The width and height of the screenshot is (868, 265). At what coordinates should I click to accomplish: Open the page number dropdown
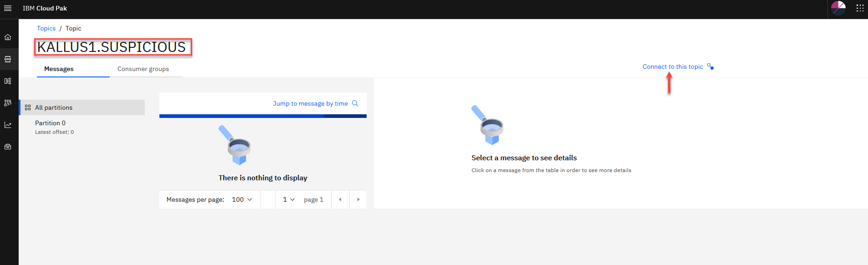[289, 199]
